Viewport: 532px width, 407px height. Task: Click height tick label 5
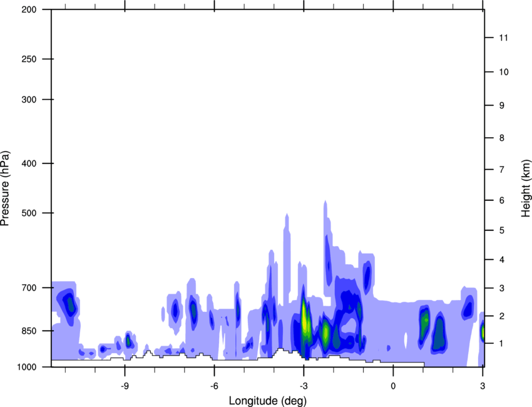point(502,230)
